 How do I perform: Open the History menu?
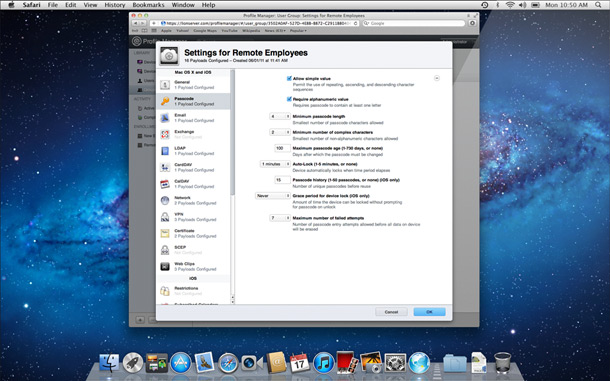coord(115,5)
